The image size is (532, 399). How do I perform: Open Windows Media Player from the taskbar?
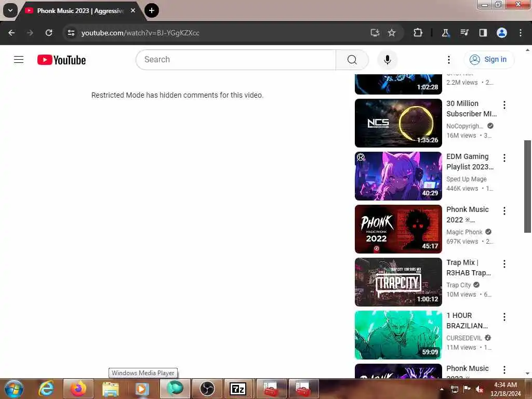[142, 389]
